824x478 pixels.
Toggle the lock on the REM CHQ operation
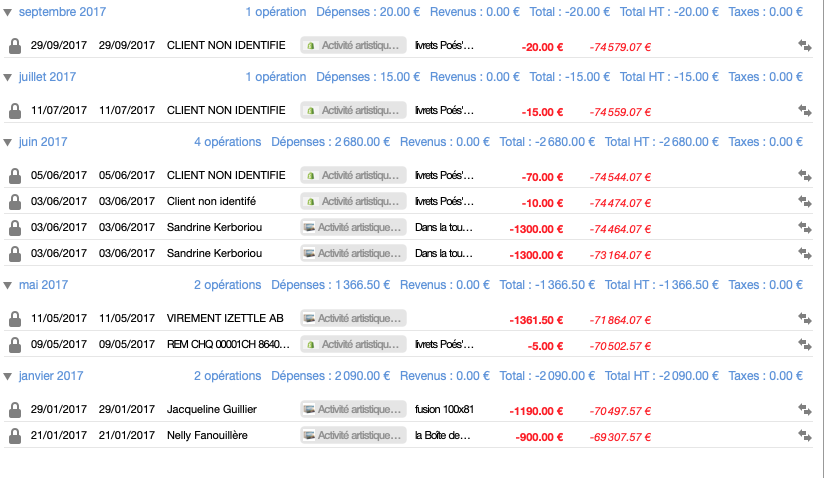pyautogui.click(x=14, y=345)
